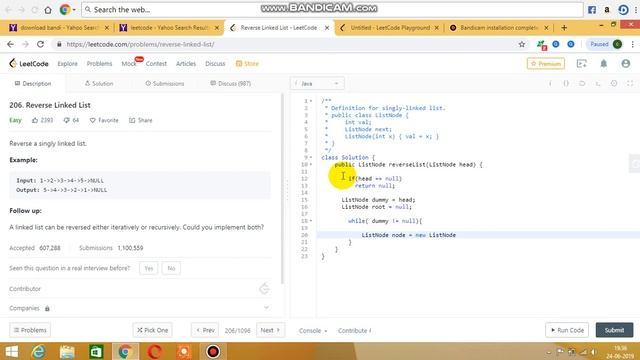The image size is (640, 360).
Task: Open the playground icon beside Premium
Action: click(582, 64)
